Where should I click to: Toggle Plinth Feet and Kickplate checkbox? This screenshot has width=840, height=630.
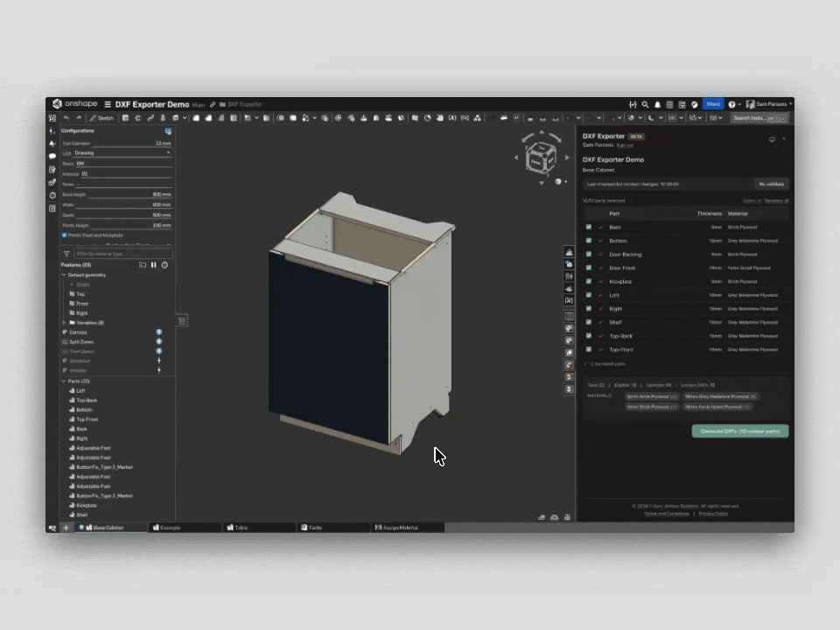64,235
